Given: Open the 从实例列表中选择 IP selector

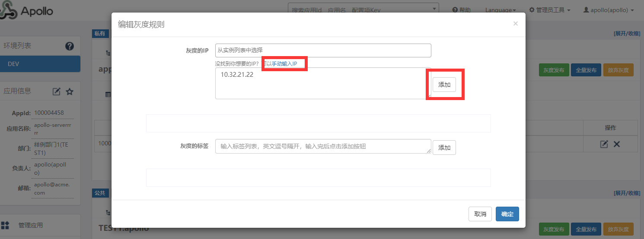Looking at the screenshot, I should [323, 50].
